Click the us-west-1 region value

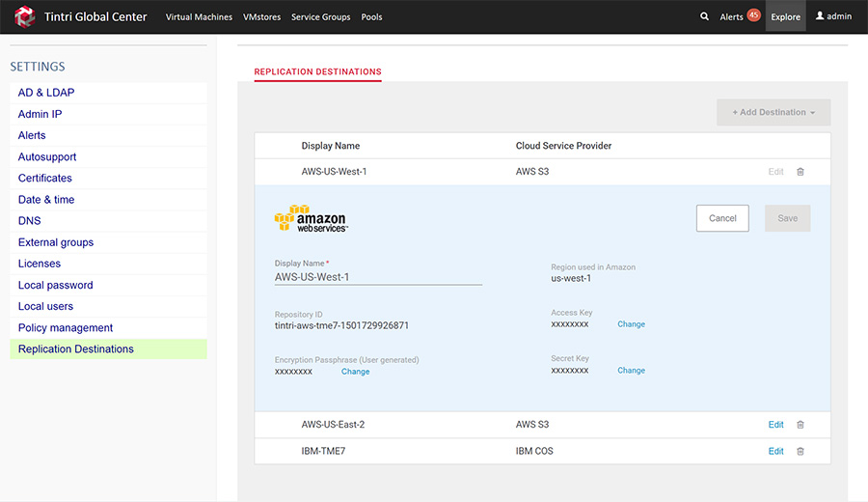coord(571,278)
